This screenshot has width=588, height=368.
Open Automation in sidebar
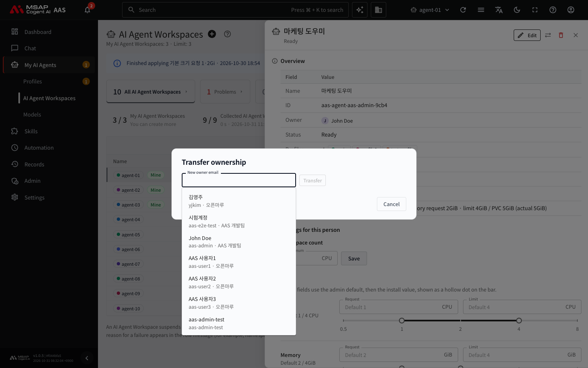pyautogui.click(x=49, y=148)
